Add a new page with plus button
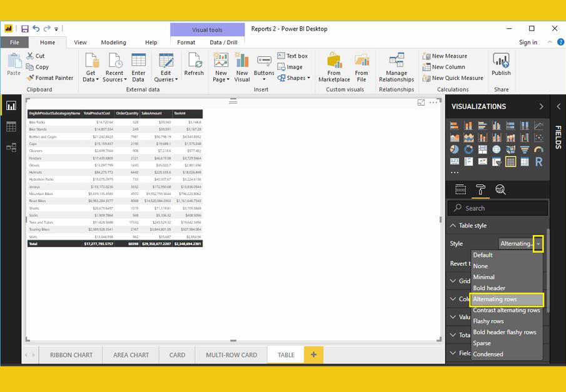The image size is (566, 392). point(314,354)
